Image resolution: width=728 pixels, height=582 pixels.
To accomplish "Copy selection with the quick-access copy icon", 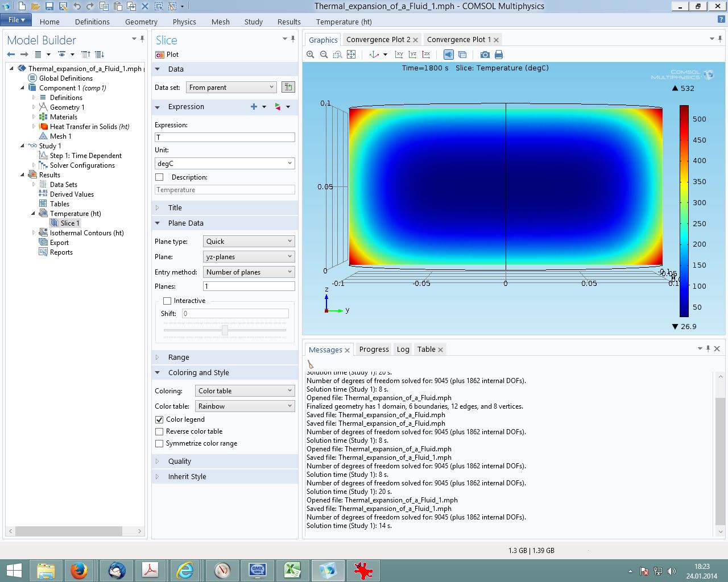I will pyautogui.click(x=104, y=6).
